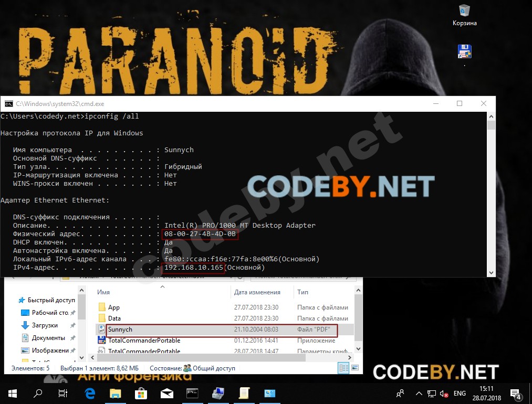This screenshot has height=404, width=532.
Task: Open the Корзина recycle bin desktop icon
Action: (x=464, y=15)
